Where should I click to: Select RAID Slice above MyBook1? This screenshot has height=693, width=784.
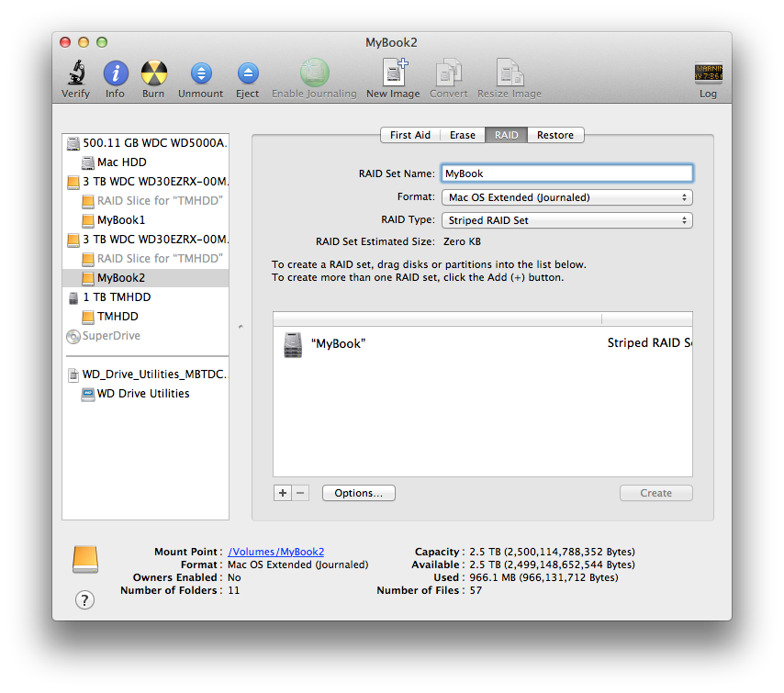click(x=146, y=201)
